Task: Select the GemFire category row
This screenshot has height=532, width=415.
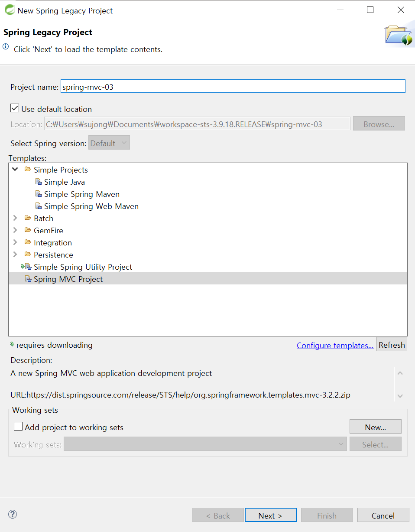Action: click(x=49, y=231)
